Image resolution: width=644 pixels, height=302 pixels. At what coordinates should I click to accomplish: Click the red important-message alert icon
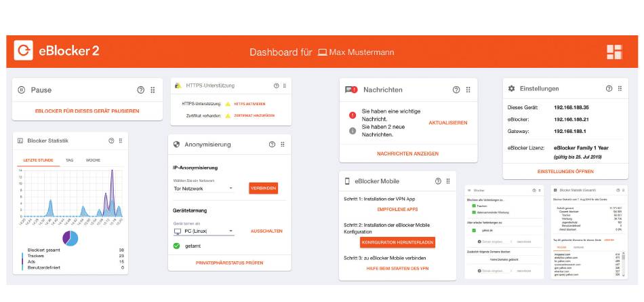coord(353,115)
